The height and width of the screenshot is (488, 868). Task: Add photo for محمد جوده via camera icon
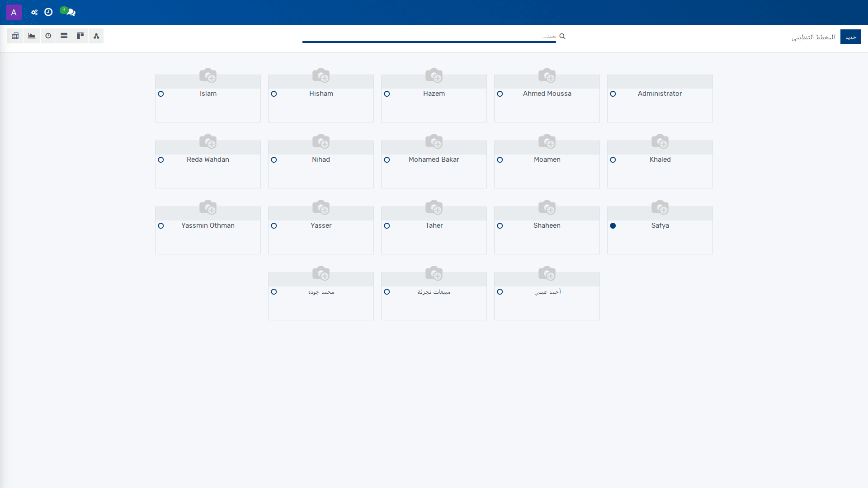coord(321,273)
